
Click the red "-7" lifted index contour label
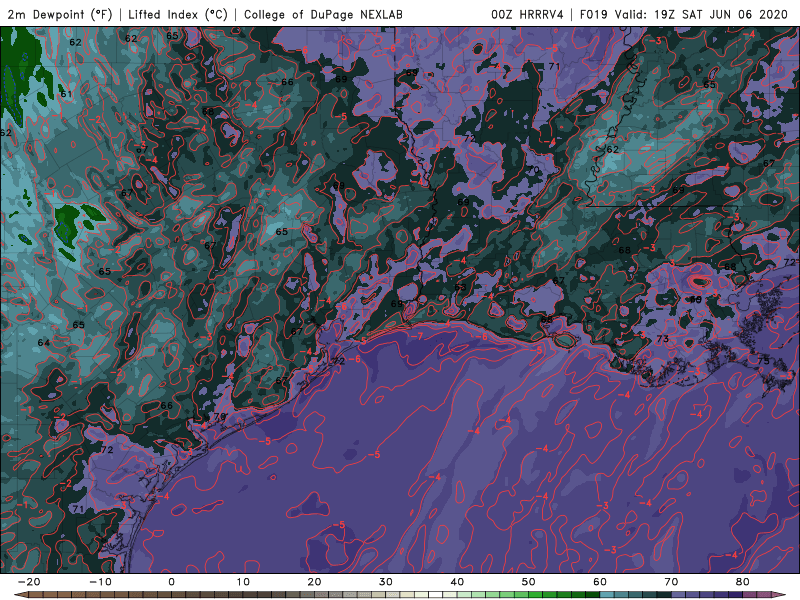[417, 336]
